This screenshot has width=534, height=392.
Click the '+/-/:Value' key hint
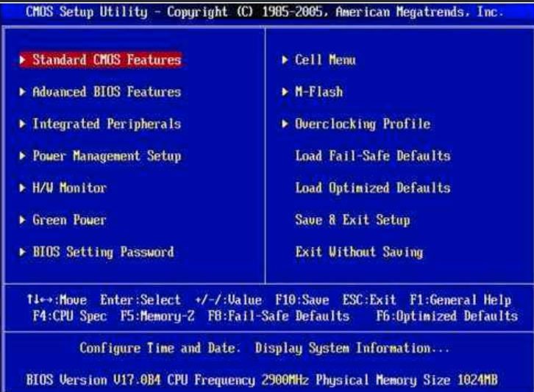[229, 300]
